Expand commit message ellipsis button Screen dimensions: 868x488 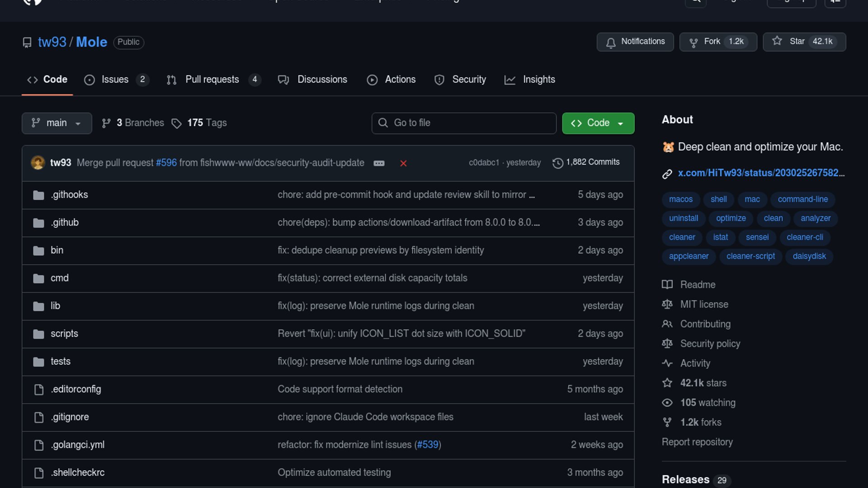point(379,163)
